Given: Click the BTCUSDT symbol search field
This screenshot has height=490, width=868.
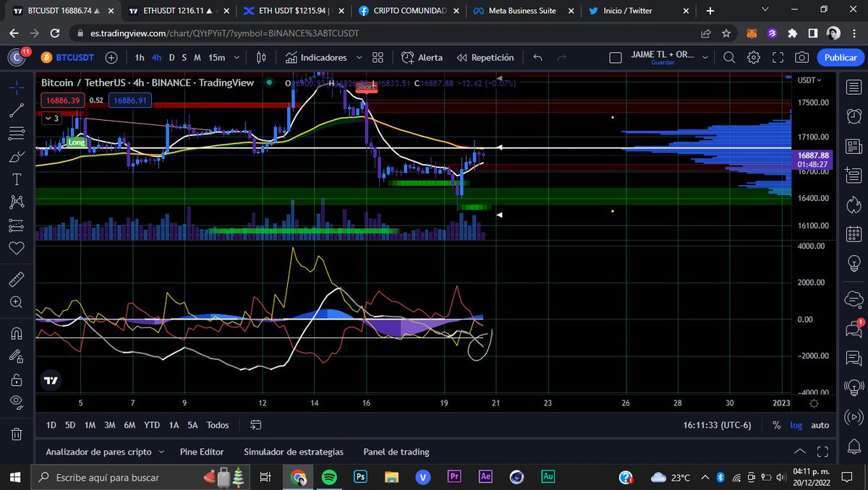Looking at the screenshot, I should point(71,58).
